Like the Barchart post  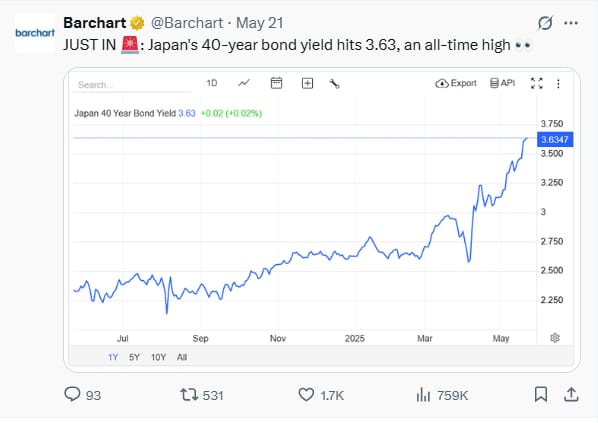[306, 394]
